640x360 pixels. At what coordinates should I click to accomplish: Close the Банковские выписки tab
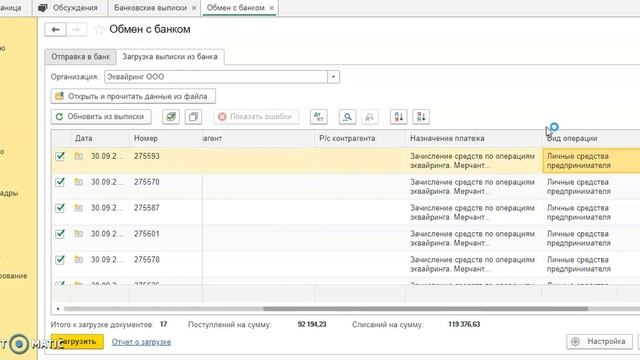(x=194, y=8)
